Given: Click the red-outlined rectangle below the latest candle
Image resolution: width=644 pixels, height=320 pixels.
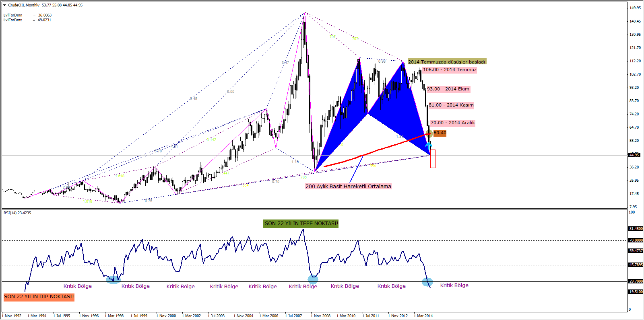Looking at the screenshot, I should [433, 159].
